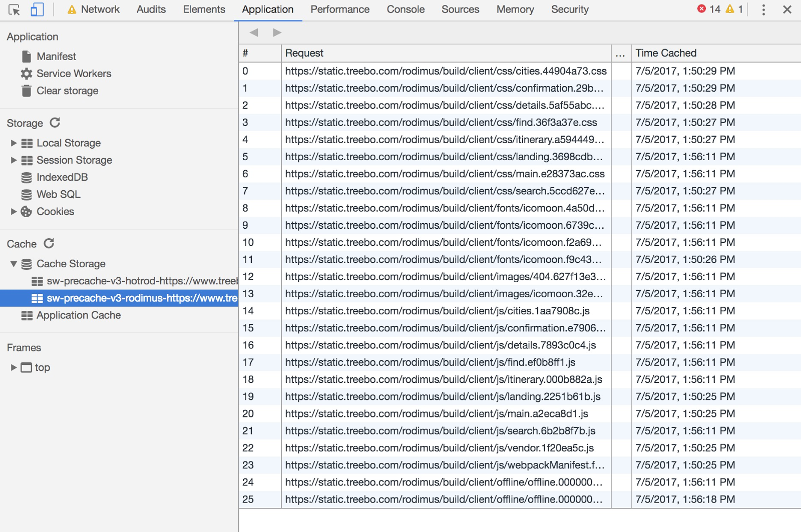801x532 pixels.
Task: Expand the top frame node
Action: click(14, 367)
